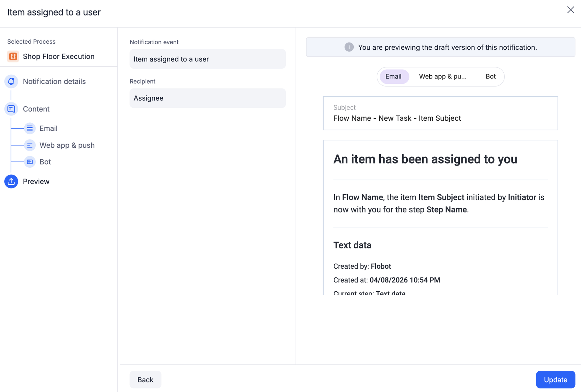581x392 pixels.
Task: Click the Web app & push icon
Action: point(30,145)
